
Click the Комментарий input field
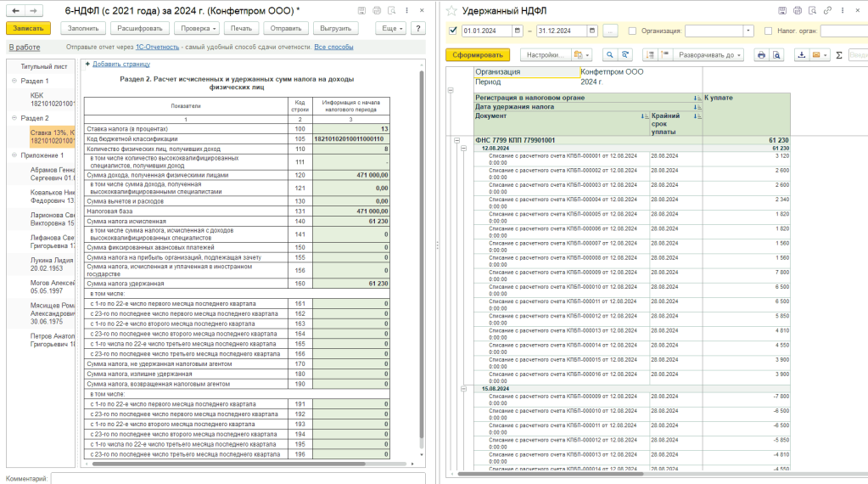[237, 479]
